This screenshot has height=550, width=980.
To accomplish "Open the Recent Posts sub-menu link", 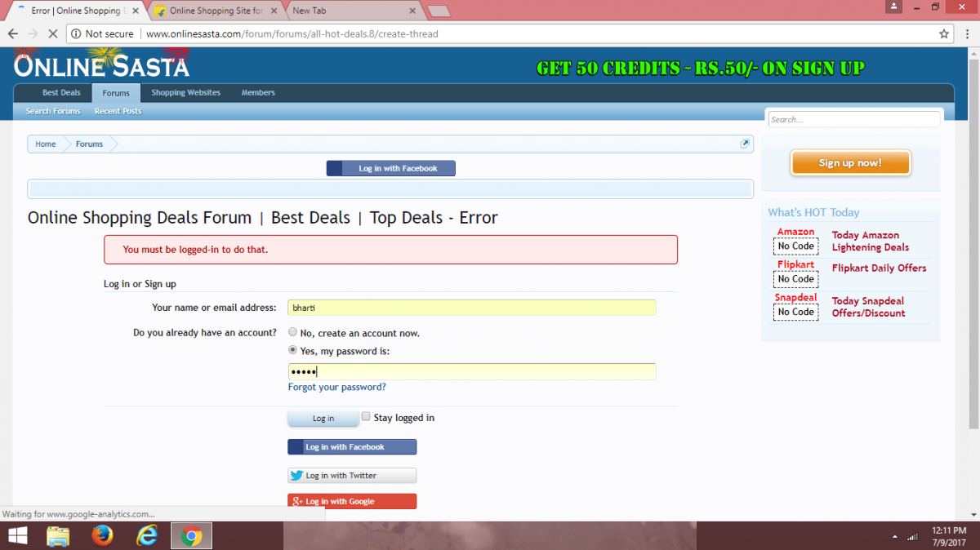I will (118, 111).
